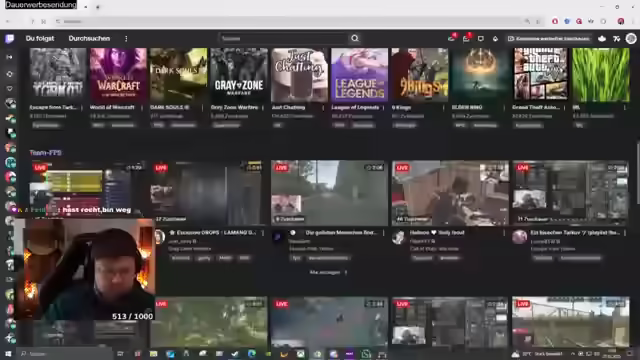Expand the Alle anzeigen show-more link

click(328, 272)
